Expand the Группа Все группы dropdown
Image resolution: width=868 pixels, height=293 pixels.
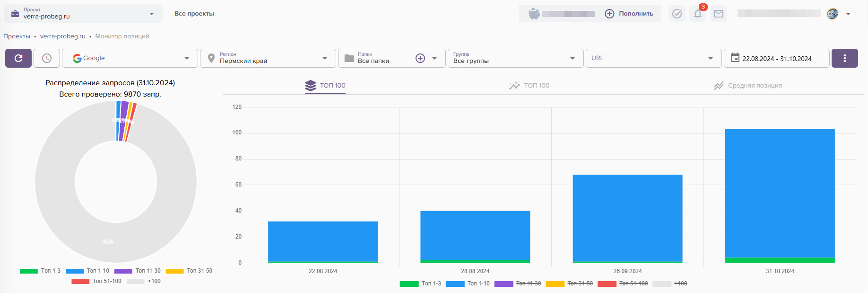point(515,58)
